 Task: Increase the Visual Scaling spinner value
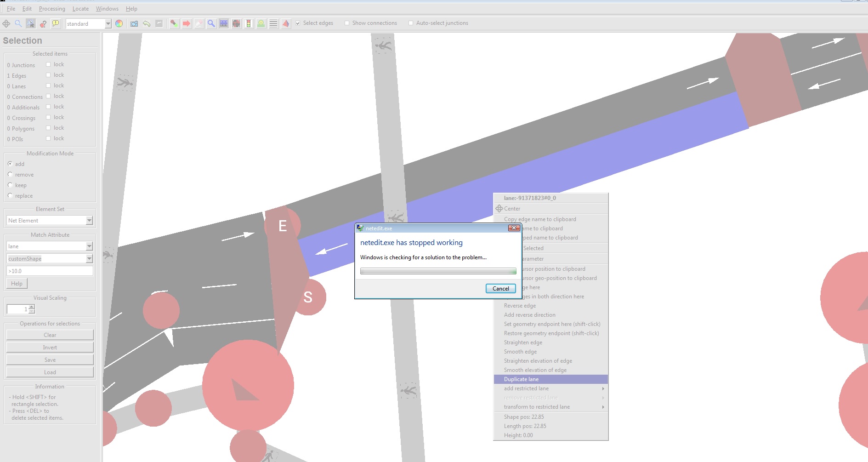click(32, 307)
